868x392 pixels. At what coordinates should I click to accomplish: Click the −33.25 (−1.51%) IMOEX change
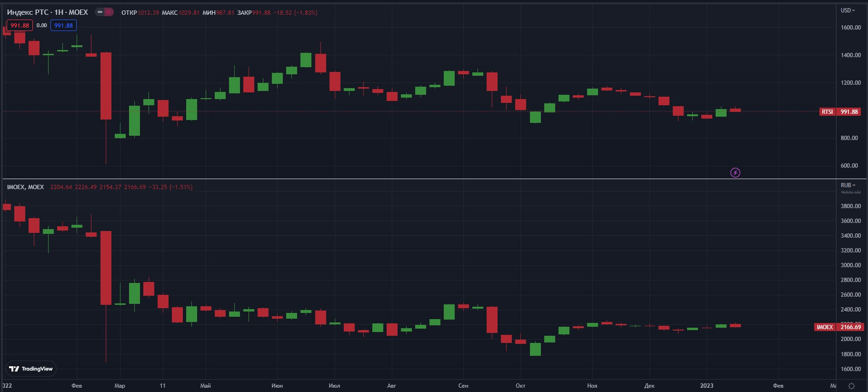point(171,187)
